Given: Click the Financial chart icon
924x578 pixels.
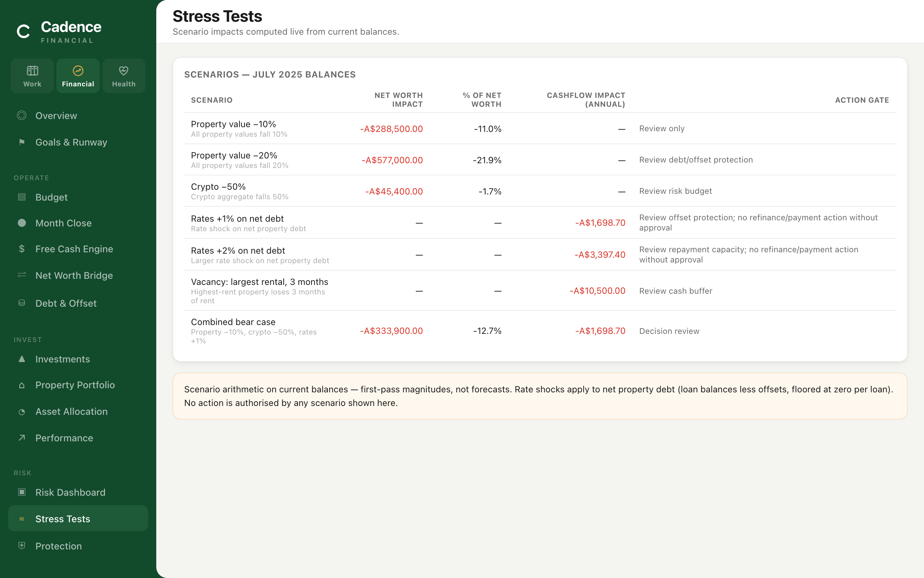Looking at the screenshot, I should click(x=78, y=71).
